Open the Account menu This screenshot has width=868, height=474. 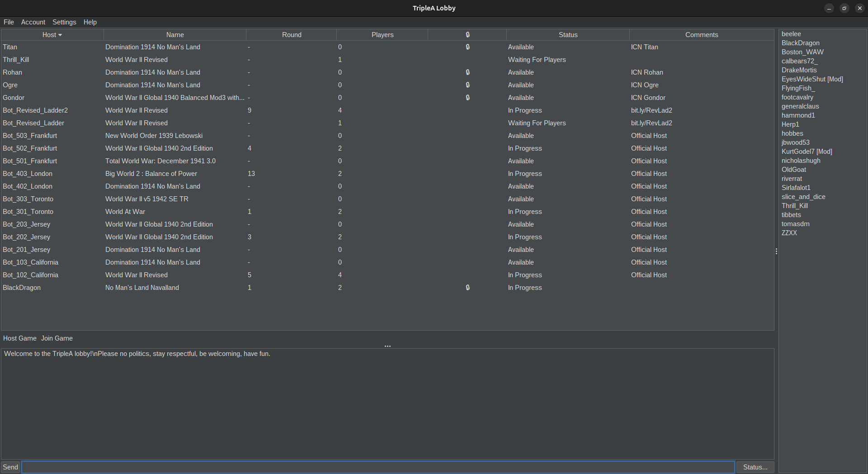pyautogui.click(x=33, y=22)
